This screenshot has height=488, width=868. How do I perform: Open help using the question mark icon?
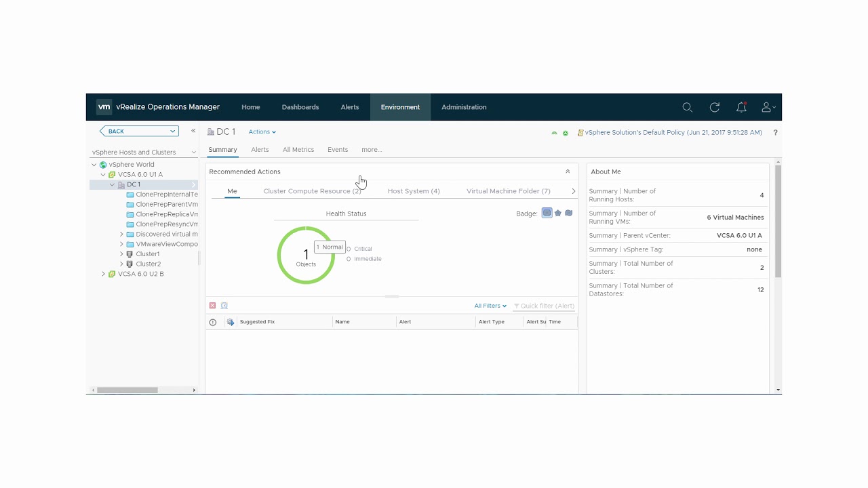(775, 132)
